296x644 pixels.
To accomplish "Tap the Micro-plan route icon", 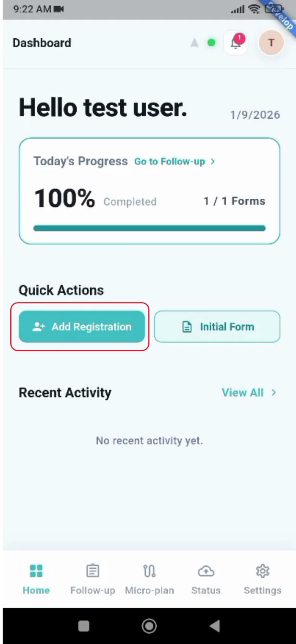I will pos(149,570).
